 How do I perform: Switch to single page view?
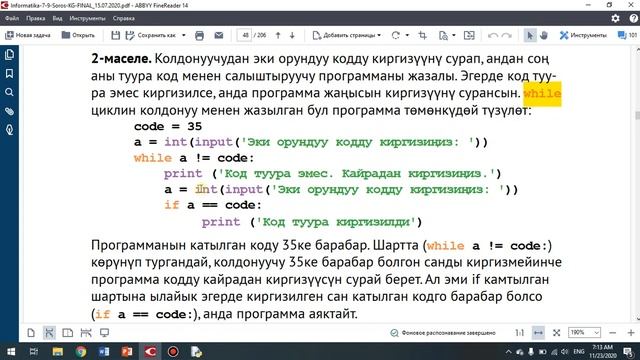coord(31,333)
